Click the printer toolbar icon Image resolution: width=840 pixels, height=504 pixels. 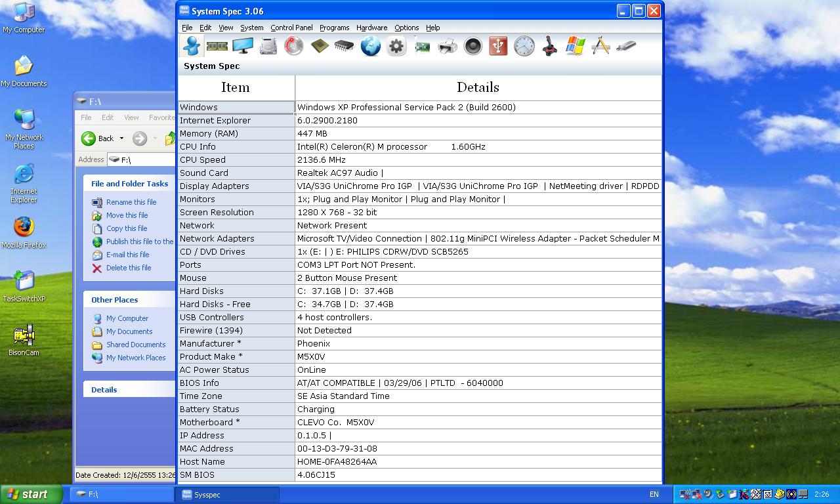click(x=448, y=46)
